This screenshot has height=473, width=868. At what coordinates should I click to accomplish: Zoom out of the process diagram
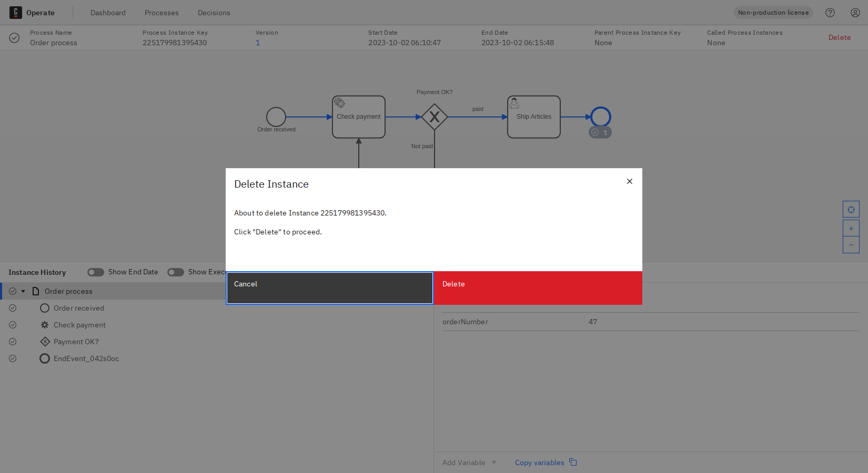coord(851,244)
